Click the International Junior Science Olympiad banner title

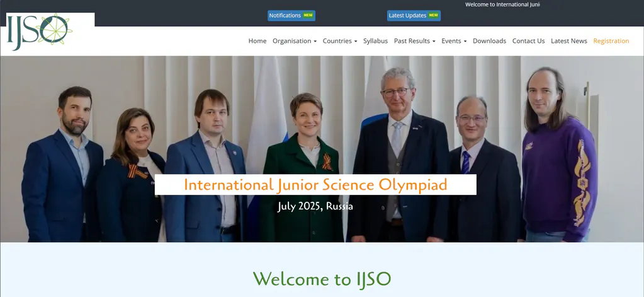(315, 185)
